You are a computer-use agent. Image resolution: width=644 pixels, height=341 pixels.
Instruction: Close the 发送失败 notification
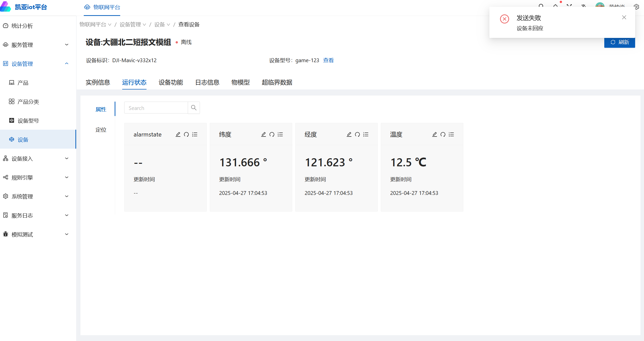point(624,17)
